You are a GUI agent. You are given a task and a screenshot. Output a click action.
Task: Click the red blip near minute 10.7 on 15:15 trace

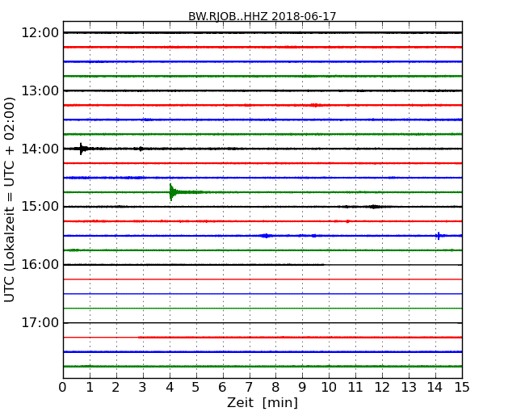tap(347, 221)
